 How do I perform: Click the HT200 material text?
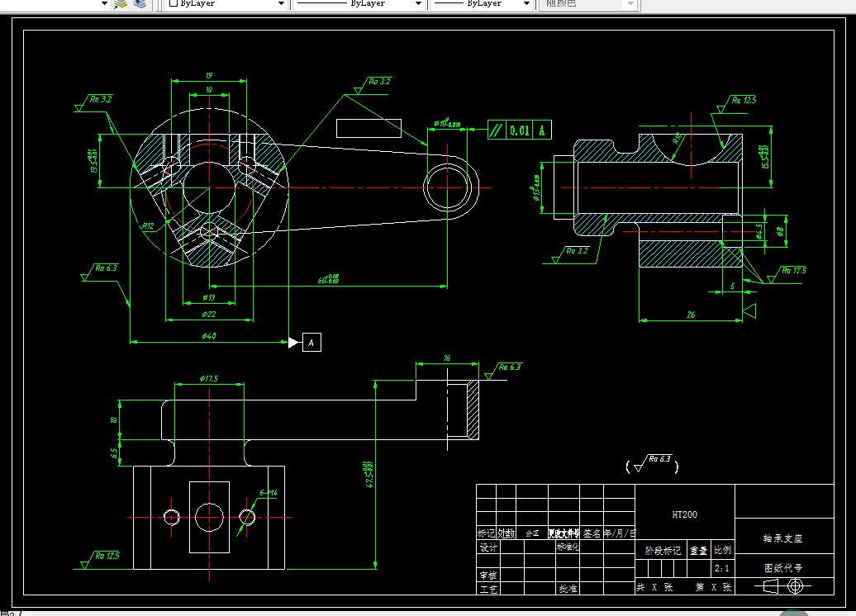pyautogui.click(x=685, y=514)
